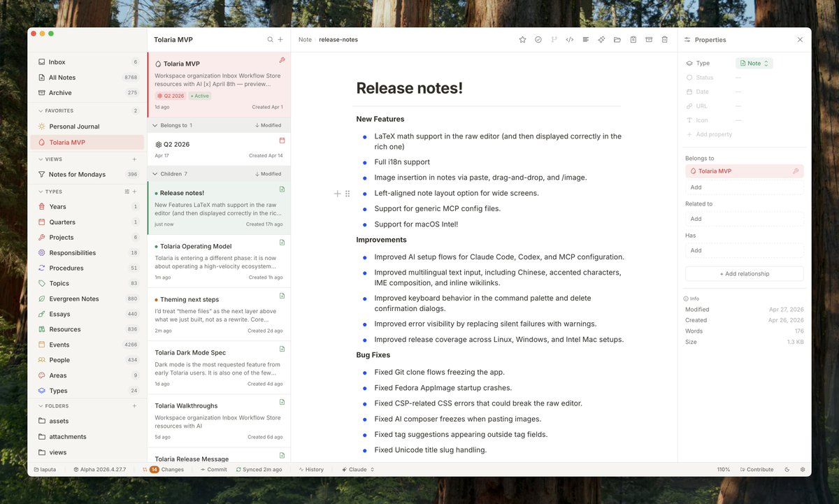839x504 pixels.
Task: Collapse the Children group in note list
Action: click(x=155, y=174)
